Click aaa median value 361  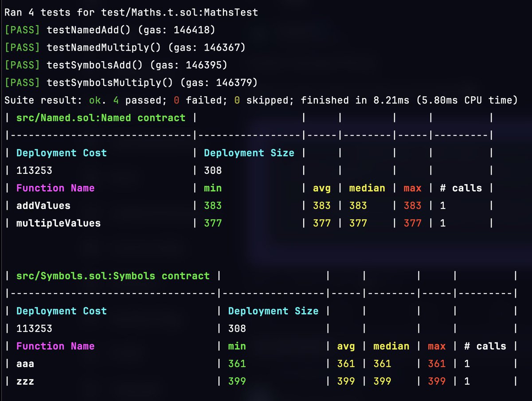[x=382, y=364]
